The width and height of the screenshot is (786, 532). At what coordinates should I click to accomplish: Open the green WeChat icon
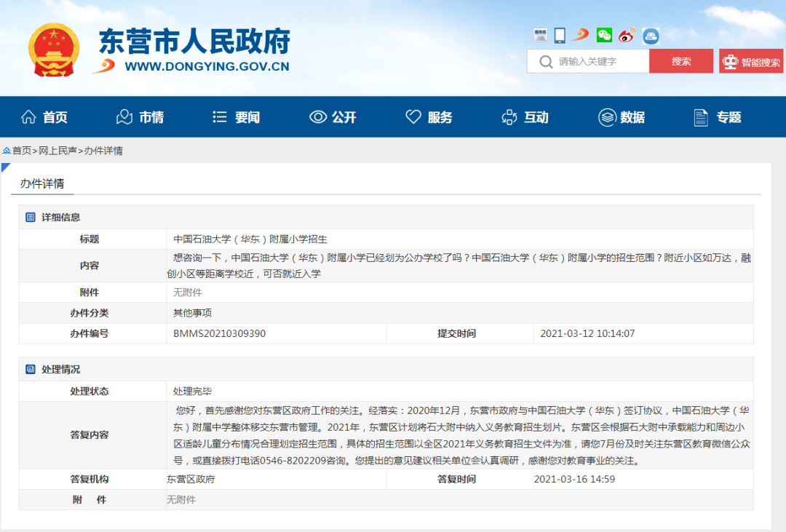pos(604,35)
